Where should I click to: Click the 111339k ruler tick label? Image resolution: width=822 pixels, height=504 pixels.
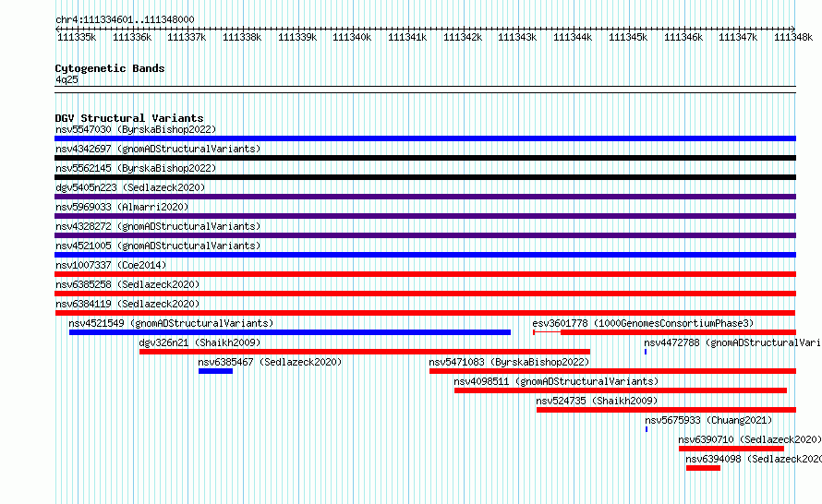pos(297,37)
